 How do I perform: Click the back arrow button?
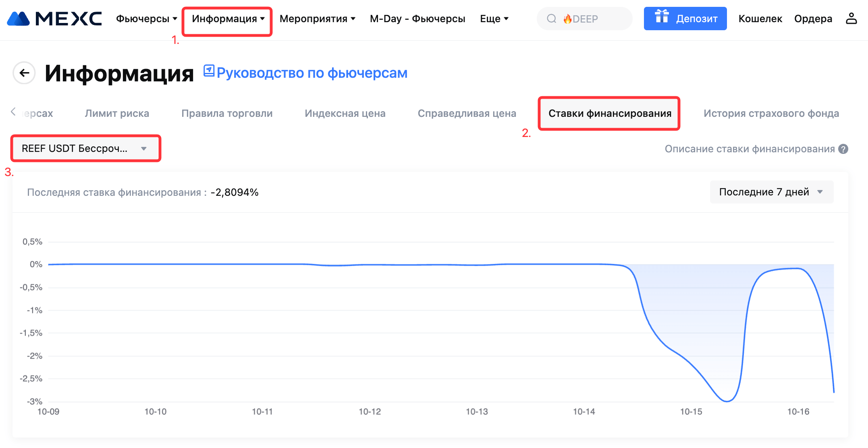pyautogui.click(x=25, y=73)
